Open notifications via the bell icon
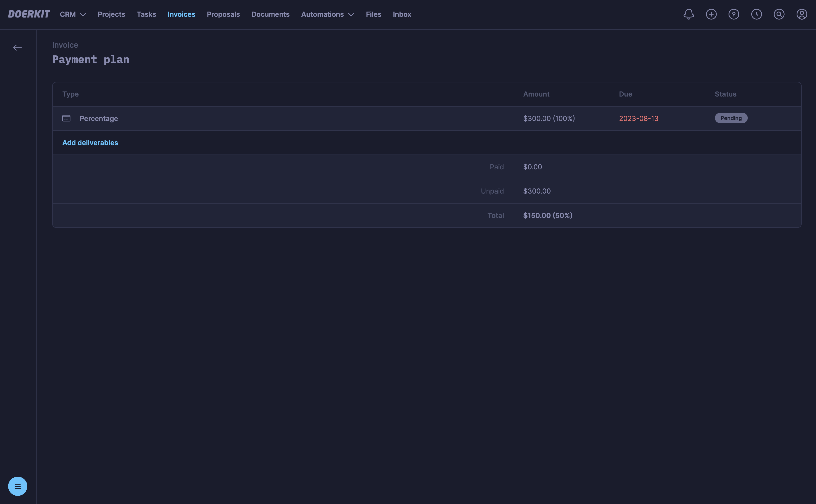The height and width of the screenshot is (504, 816). [688, 14]
